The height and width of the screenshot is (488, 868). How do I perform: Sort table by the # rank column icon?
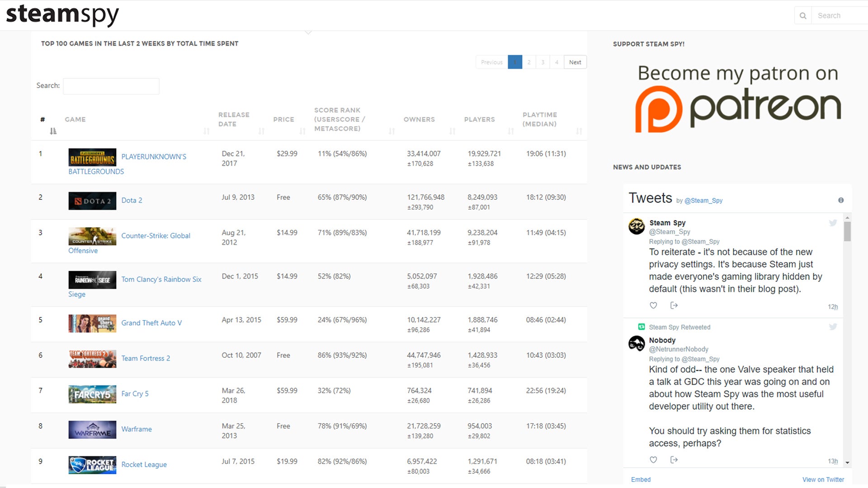pyautogui.click(x=53, y=131)
